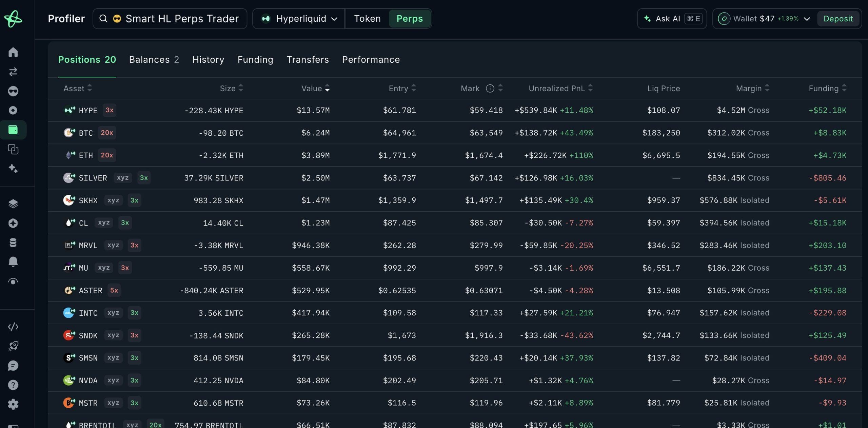Viewport: 868px width, 428px height.
Task: Click the Profiler title
Action: coord(66,19)
